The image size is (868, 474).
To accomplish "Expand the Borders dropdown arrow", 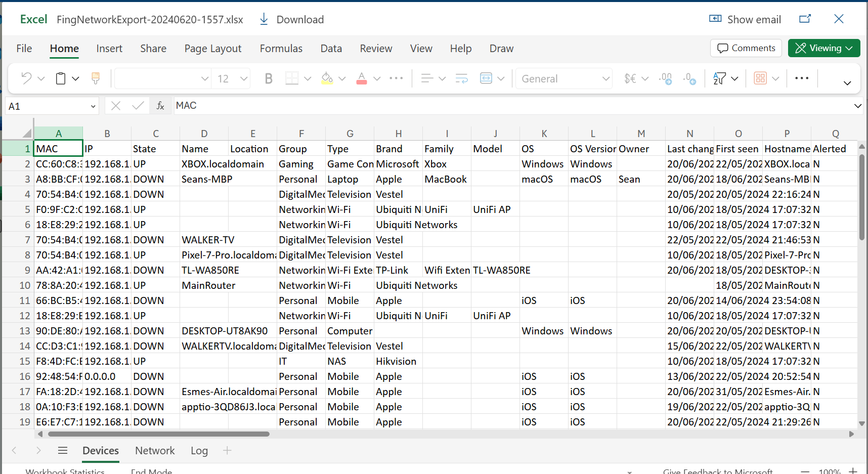I will [308, 78].
